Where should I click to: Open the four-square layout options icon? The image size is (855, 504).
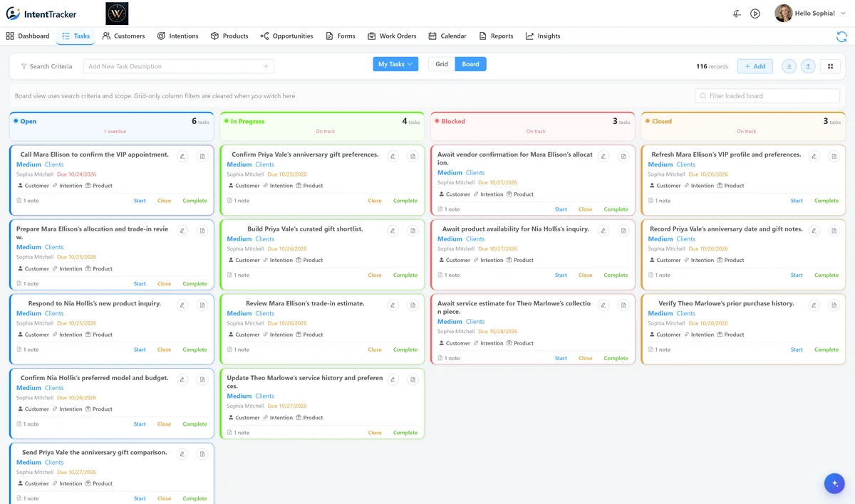tap(830, 66)
